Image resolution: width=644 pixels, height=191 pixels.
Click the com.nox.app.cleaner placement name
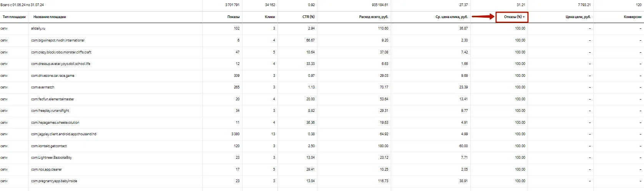coord(46,169)
